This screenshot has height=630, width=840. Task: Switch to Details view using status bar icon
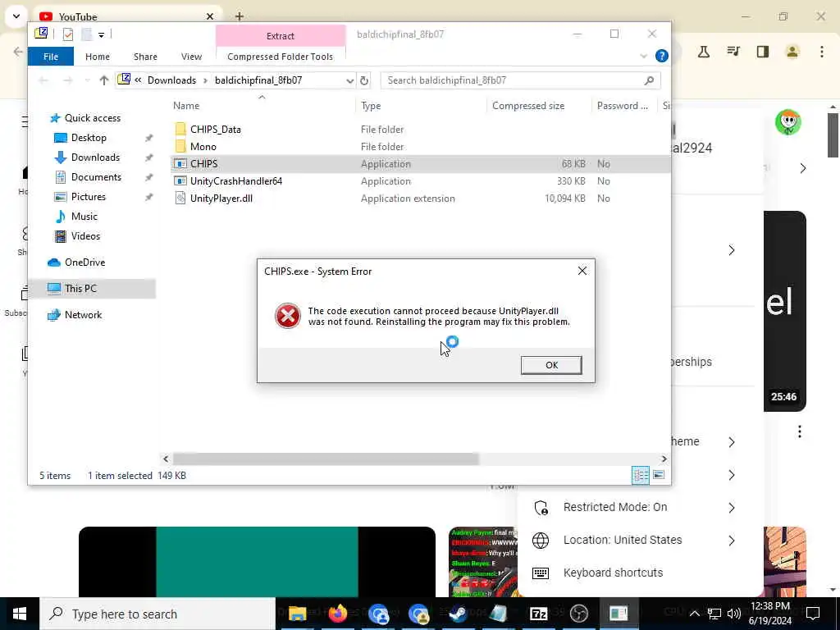(641, 475)
